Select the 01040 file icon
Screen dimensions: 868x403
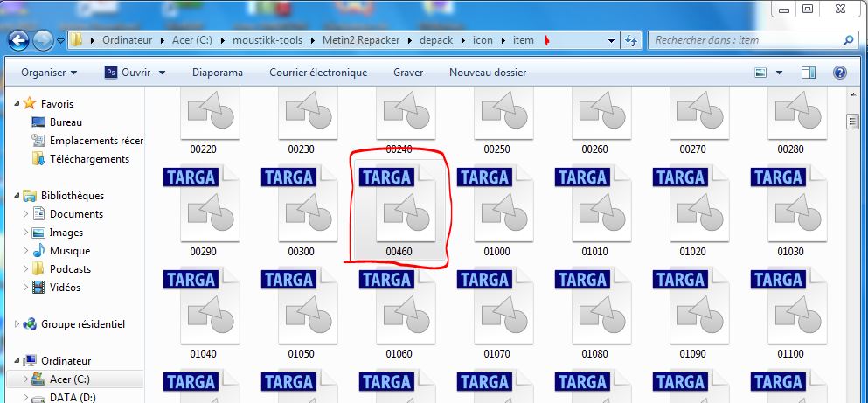click(x=203, y=307)
